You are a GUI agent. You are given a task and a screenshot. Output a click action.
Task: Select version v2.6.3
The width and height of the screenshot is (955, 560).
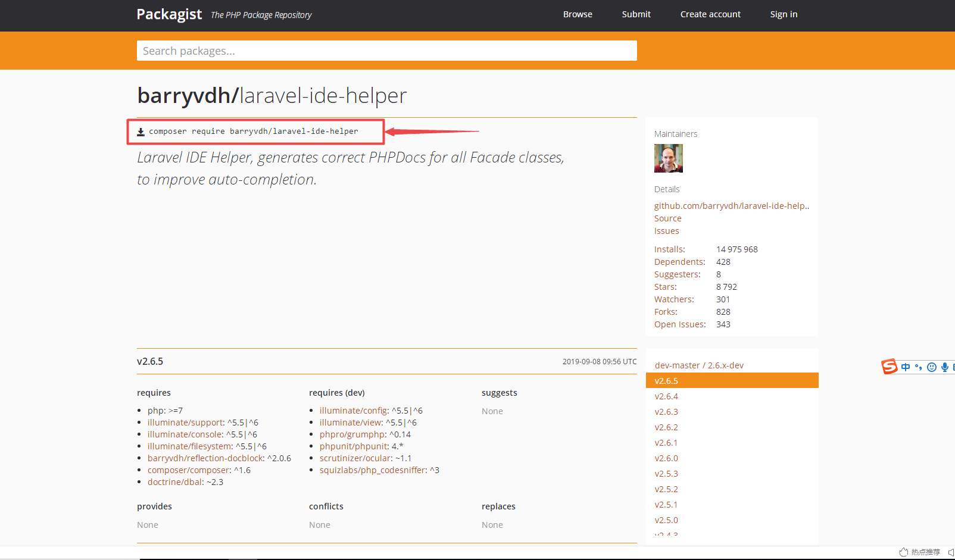pyautogui.click(x=666, y=412)
